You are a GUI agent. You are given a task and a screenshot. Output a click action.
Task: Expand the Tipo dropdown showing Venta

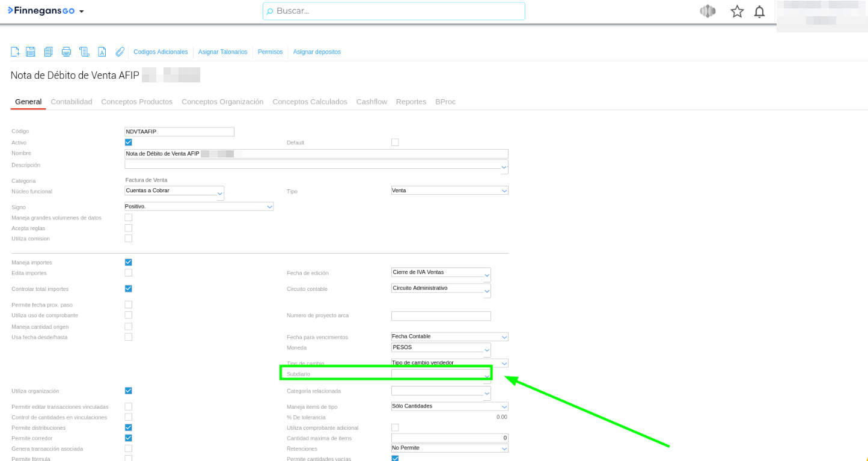(449, 191)
